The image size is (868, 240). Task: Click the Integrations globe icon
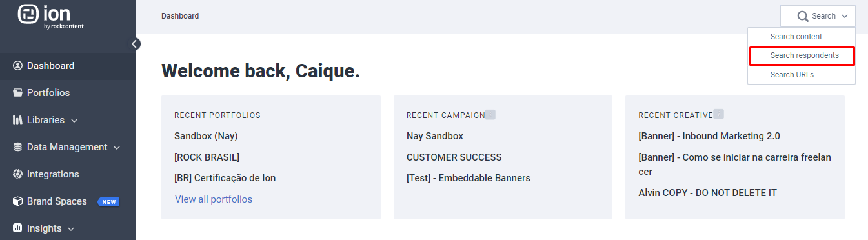17,174
